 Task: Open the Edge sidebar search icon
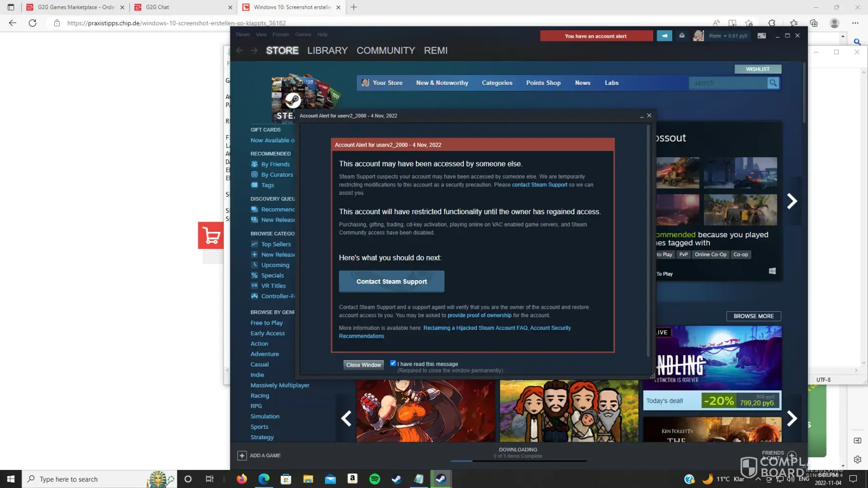(x=857, y=42)
